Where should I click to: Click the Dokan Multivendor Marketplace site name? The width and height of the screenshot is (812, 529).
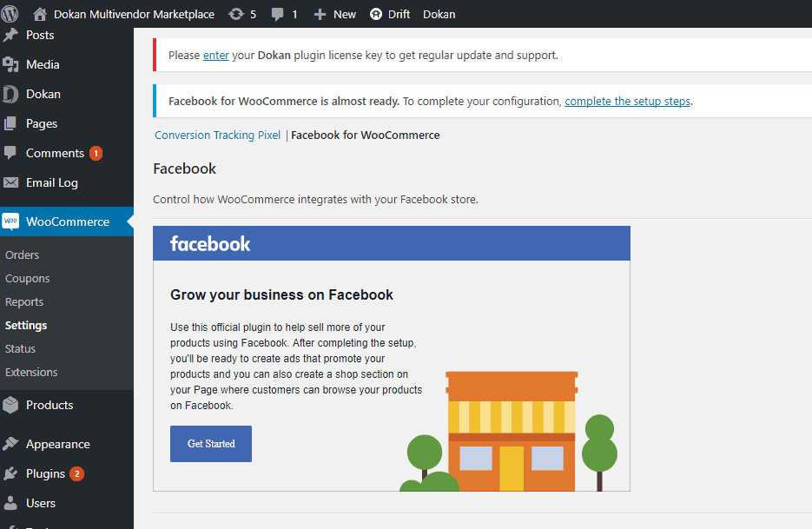coord(134,15)
